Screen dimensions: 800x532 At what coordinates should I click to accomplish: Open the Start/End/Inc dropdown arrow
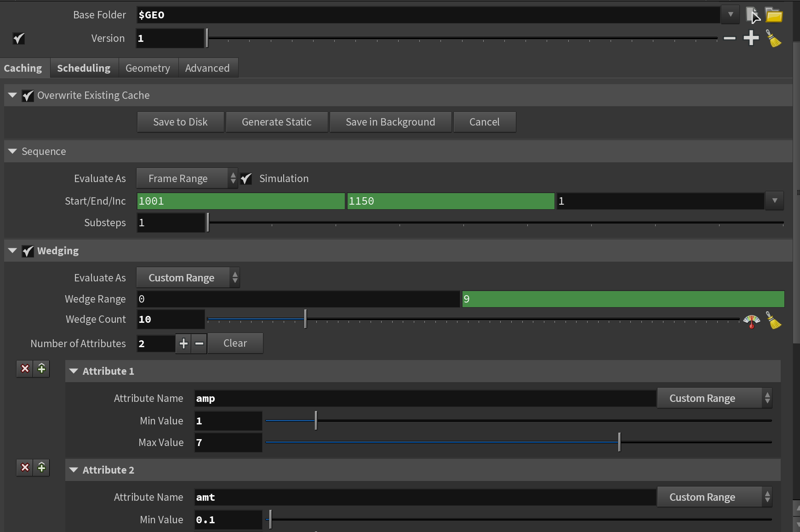coord(775,201)
